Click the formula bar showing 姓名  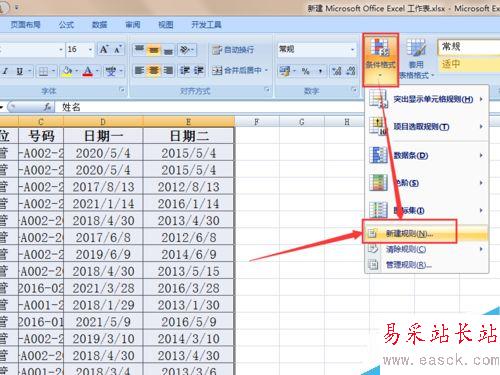coord(210,107)
